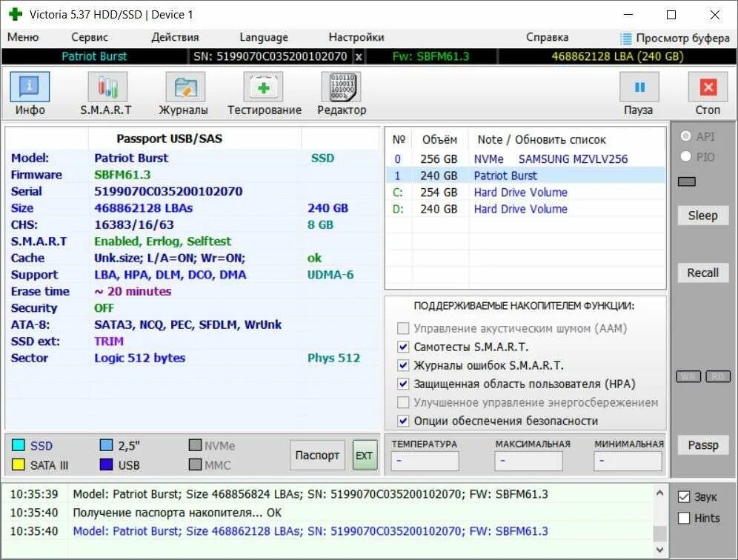The height and width of the screenshot is (560, 738).
Task: Click the UDMA-6 value
Action: point(330,275)
